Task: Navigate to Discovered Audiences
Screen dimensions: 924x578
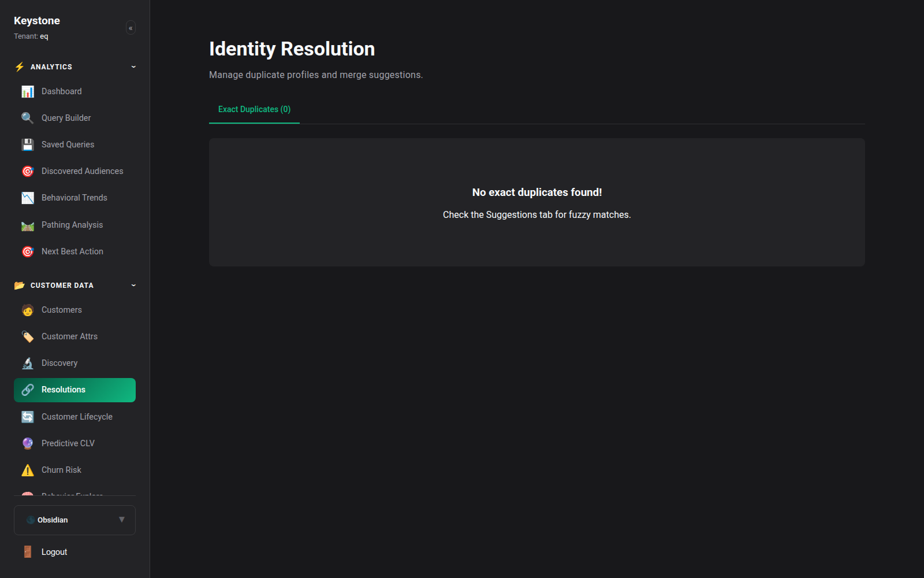Action: [74, 171]
